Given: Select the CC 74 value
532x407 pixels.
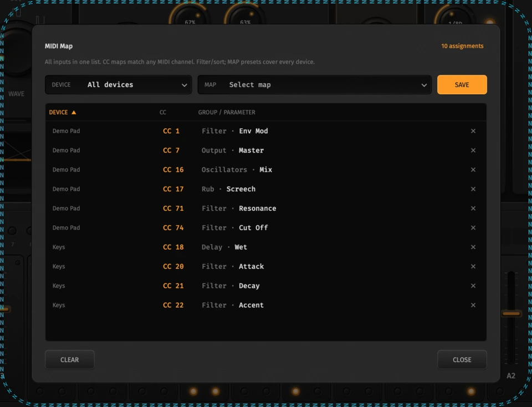Looking at the screenshot, I should click(173, 228).
